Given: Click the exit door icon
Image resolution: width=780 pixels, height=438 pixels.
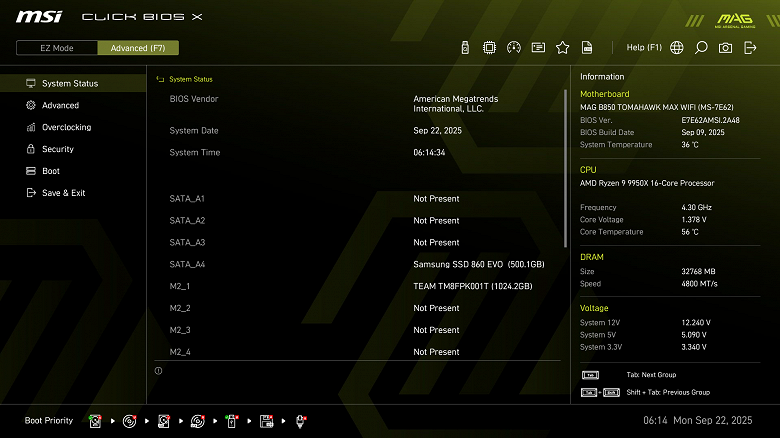Looking at the screenshot, I should [x=750, y=48].
